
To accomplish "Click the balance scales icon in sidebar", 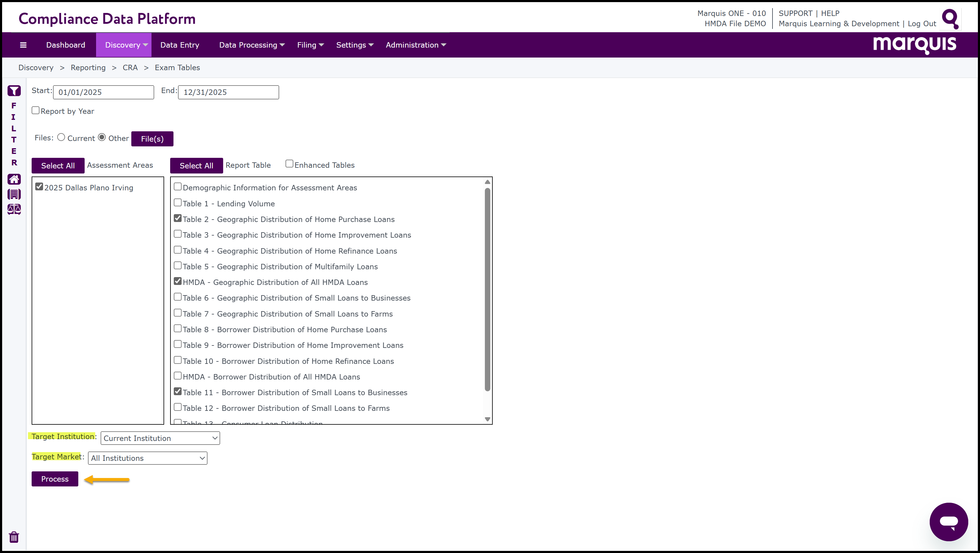I will tap(14, 209).
